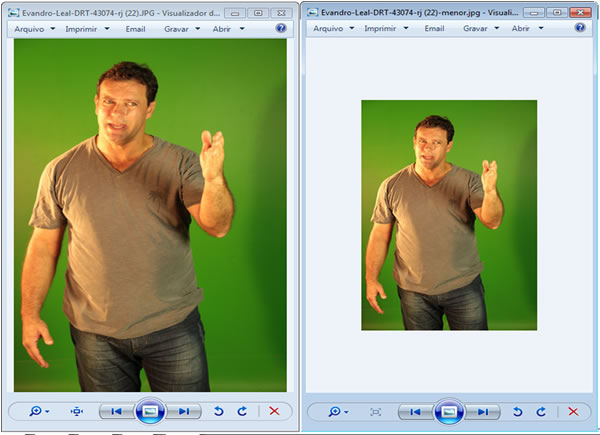The width and height of the screenshot is (600, 435).
Task: Click Email in left viewer toolbar
Action: (x=135, y=29)
